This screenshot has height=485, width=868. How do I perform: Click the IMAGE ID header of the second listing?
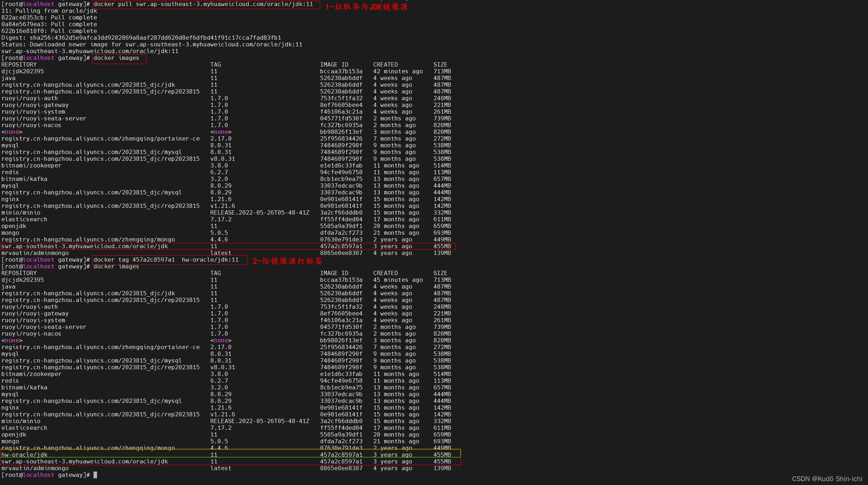(334, 273)
